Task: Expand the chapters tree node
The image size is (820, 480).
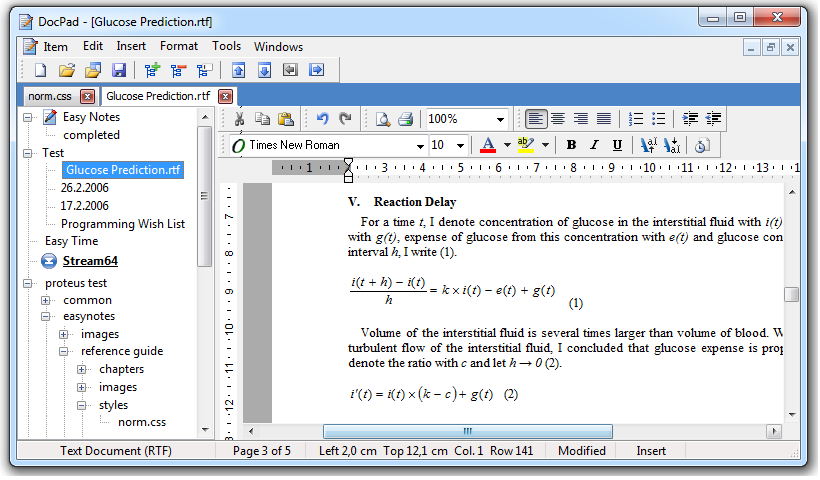Action: pyautogui.click(x=82, y=370)
